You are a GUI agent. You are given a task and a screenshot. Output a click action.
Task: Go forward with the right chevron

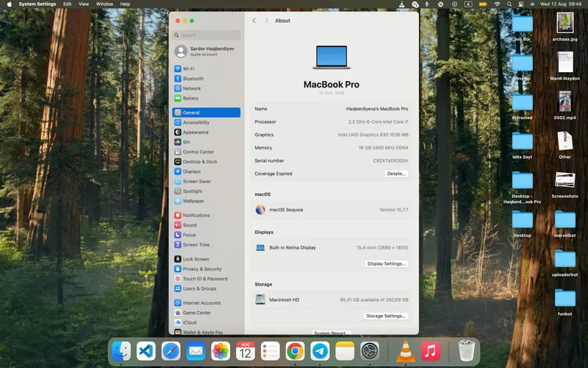click(266, 21)
